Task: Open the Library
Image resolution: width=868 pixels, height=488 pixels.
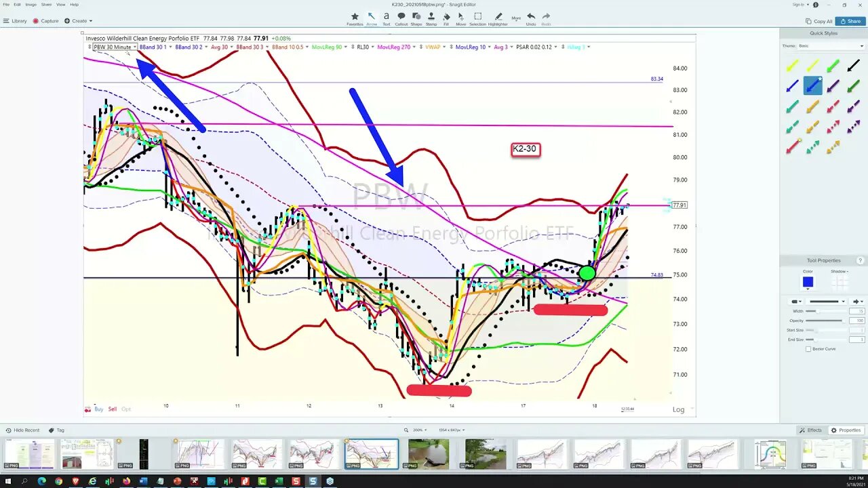Action: point(15,21)
